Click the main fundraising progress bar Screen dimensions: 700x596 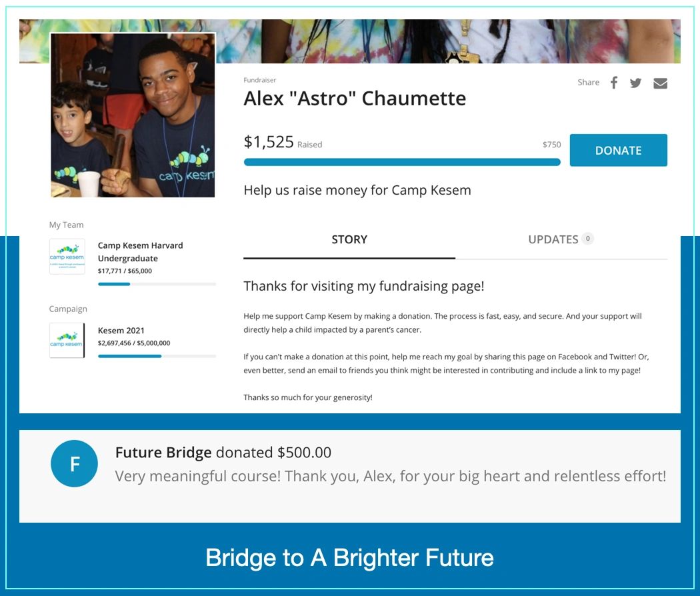pyautogui.click(x=402, y=162)
